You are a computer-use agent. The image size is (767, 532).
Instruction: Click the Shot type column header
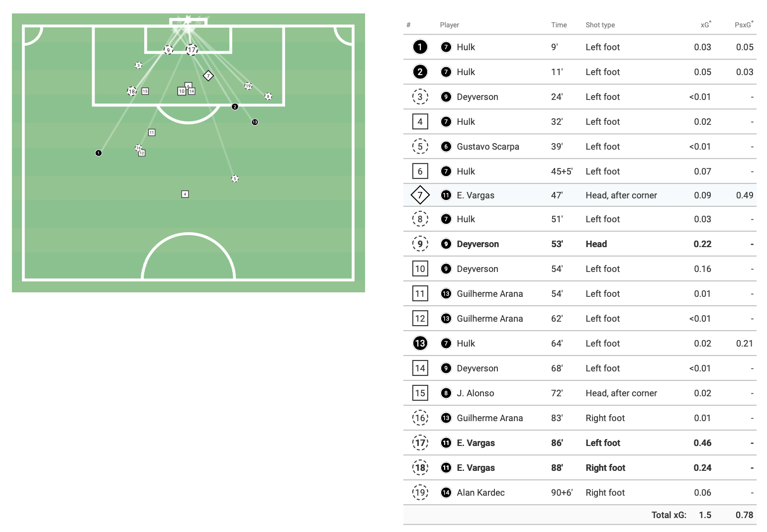click(x=600, y=25)
